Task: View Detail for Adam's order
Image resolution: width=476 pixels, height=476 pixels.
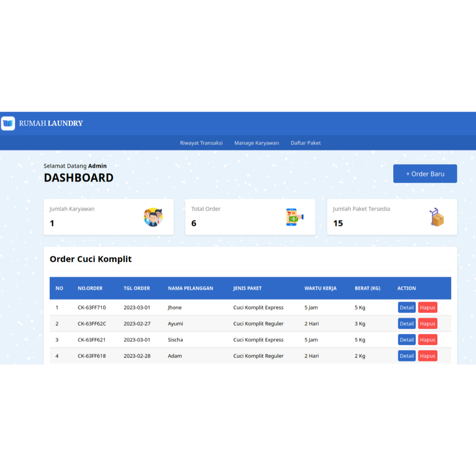Action: pyautogui.click(x=406, y=356)
